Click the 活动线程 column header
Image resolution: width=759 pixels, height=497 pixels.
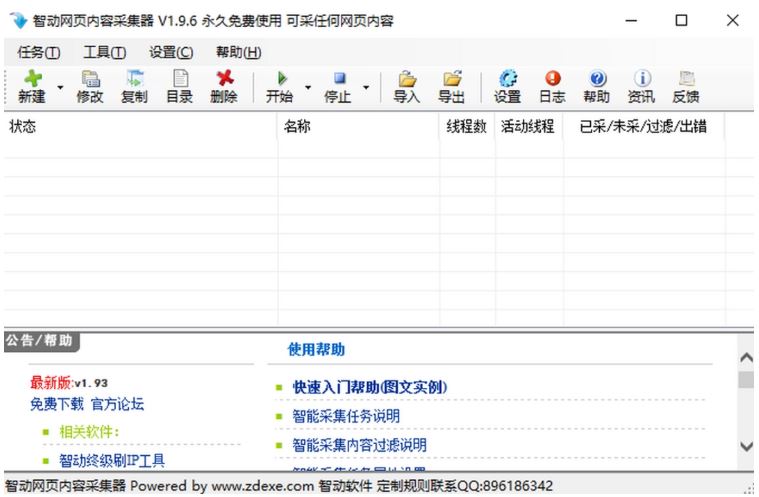click(529, 127)
